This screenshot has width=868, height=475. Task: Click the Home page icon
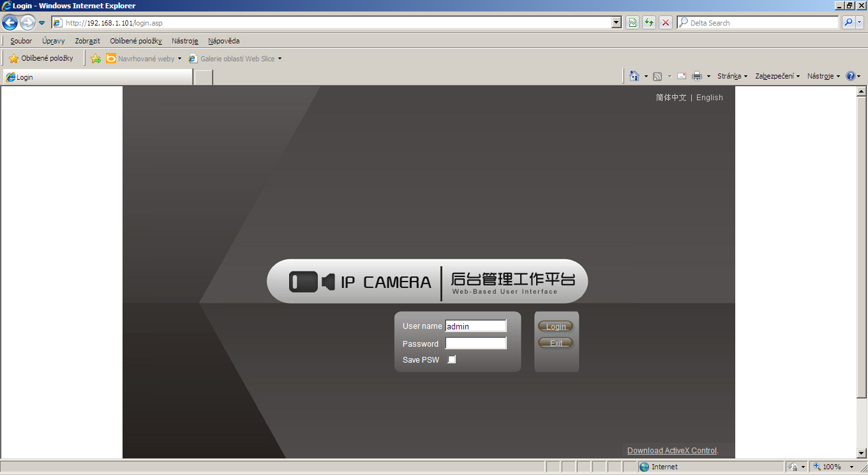pyautogui.click(x=634, y=76)
